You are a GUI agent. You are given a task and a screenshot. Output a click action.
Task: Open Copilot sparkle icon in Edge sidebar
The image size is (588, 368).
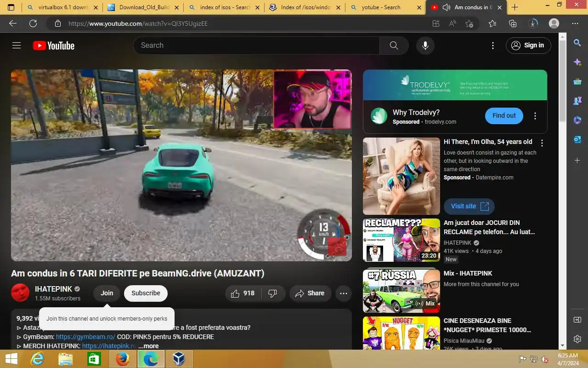tap(577, 62)
